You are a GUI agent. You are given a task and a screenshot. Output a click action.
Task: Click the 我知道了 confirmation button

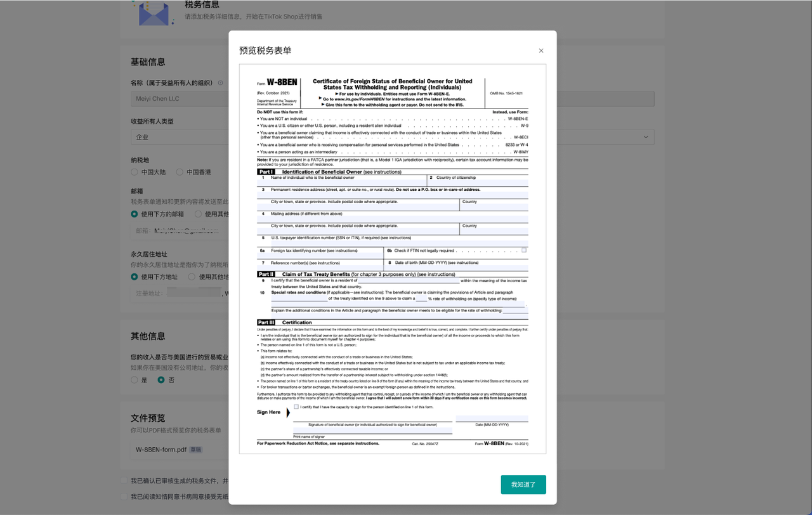click(x=523, y=485)
